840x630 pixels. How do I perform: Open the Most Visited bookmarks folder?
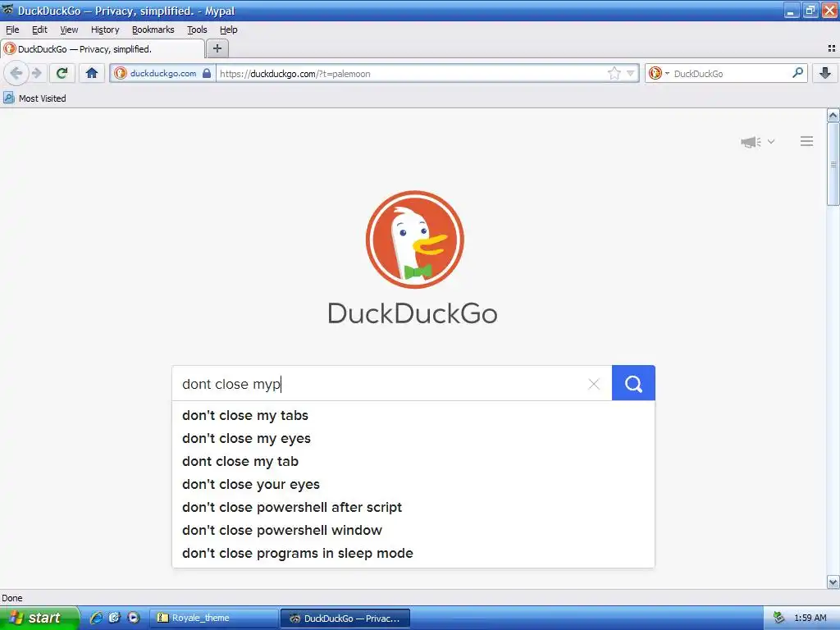[x=34, y=98]
